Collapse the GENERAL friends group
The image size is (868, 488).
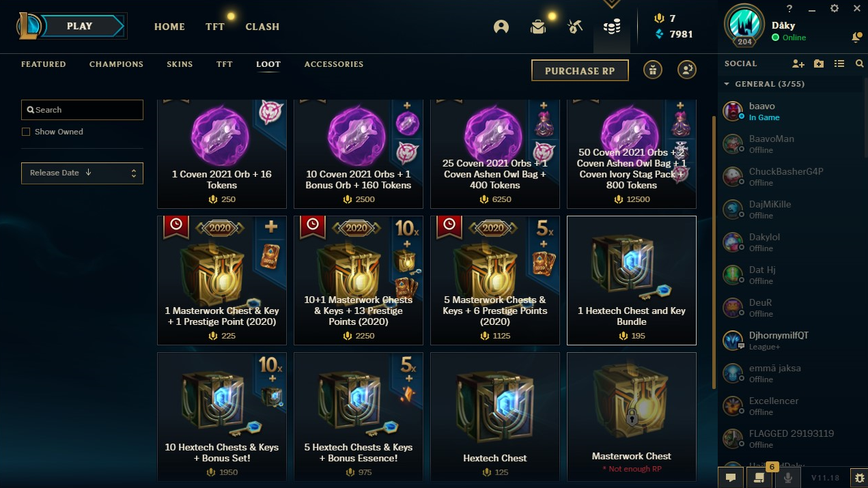(x=727, y=85)
